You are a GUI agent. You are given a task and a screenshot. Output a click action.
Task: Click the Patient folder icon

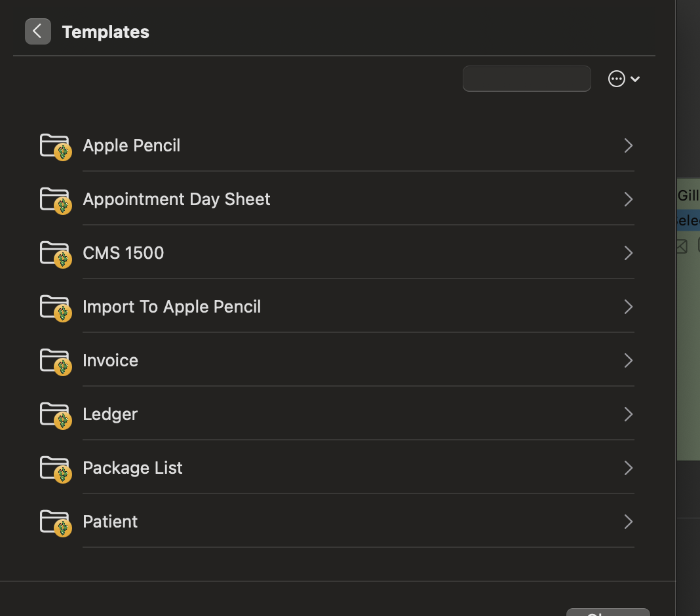click(x=56, y=523)
